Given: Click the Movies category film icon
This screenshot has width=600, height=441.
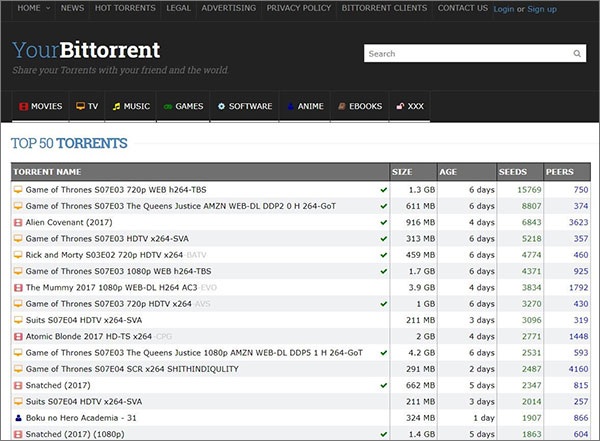Looking at the screenshot, I should pyautogui.click(x=23, y=106).
